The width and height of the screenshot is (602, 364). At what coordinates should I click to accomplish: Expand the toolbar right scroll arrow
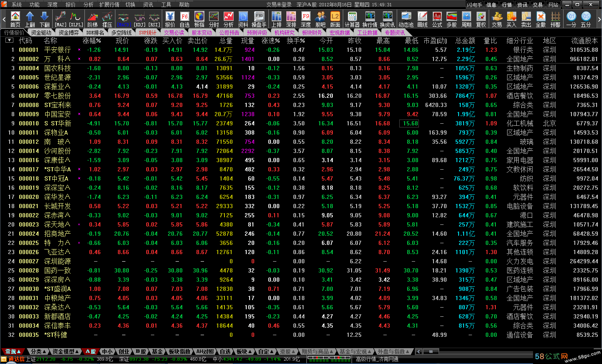pyautogui.click(x=599, y=19)
